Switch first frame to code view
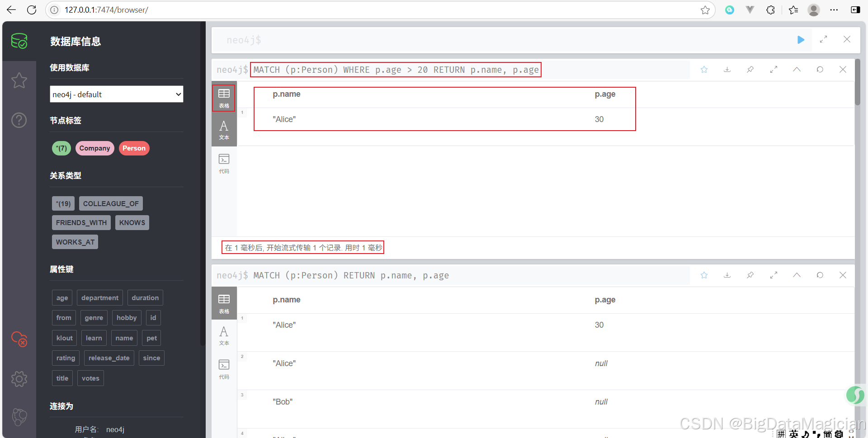Screen dimensions: 868x438 [x=224, y=164]
